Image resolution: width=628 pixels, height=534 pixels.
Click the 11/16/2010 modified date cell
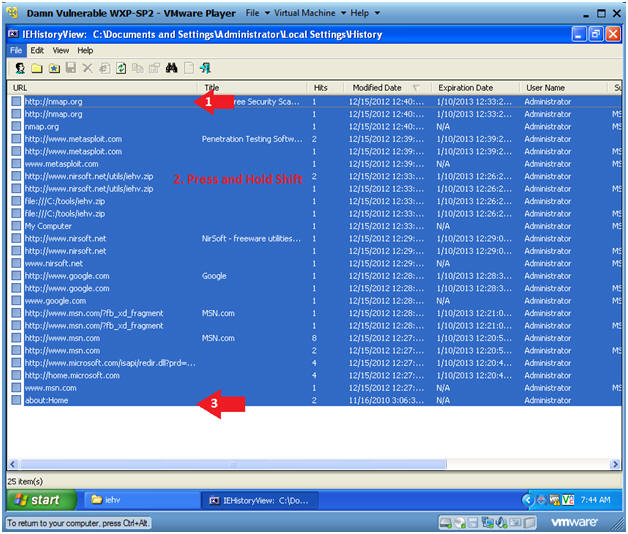386,400
